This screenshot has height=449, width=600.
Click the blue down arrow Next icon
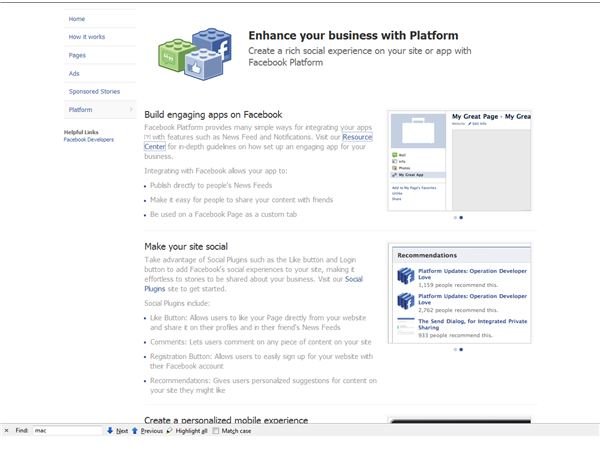click(110, 431)
